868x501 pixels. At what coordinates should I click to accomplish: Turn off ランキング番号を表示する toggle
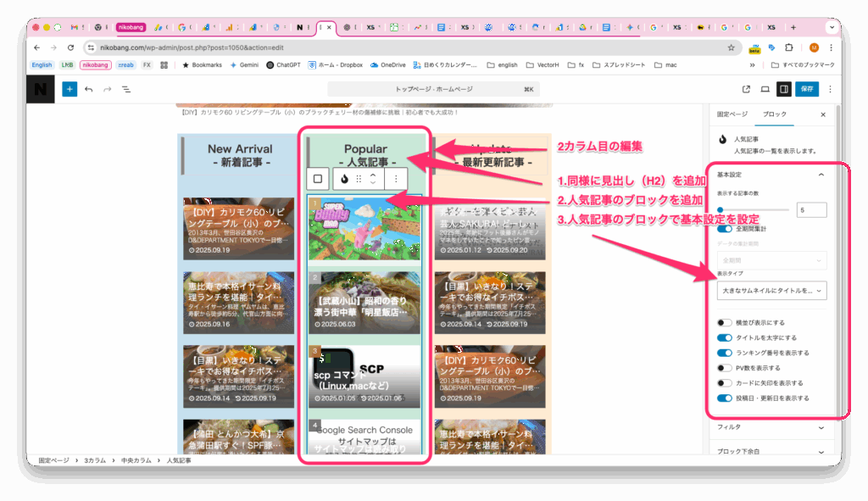725,353
